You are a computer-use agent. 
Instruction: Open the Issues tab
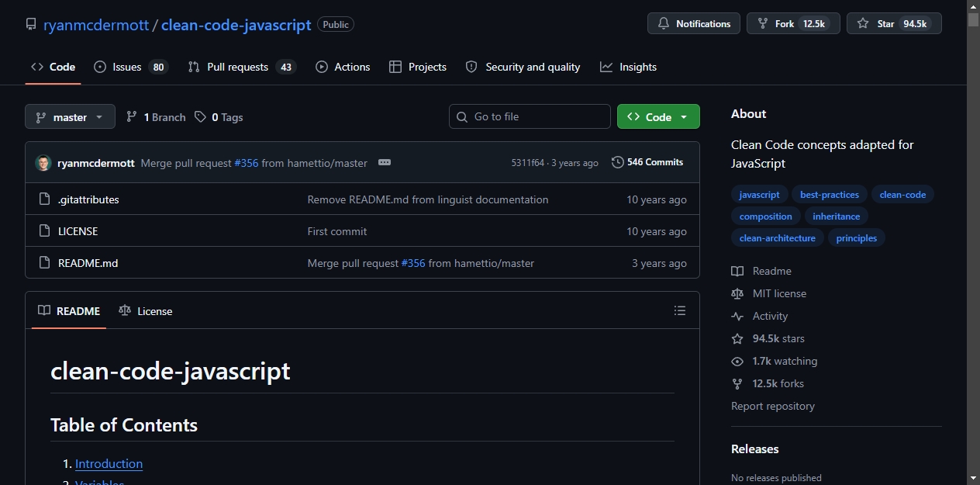coord(130,67)
